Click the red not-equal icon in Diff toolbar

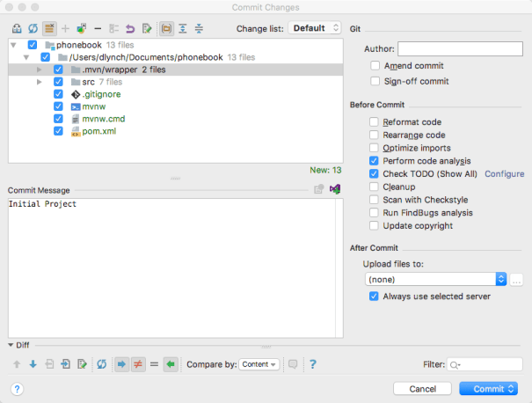pos(138,364)
